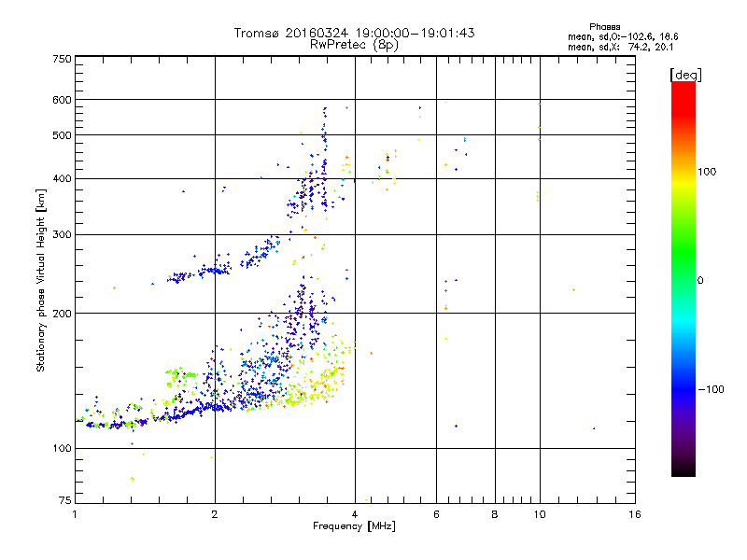Click the y-axis tick label '75'

coord(65,500)
